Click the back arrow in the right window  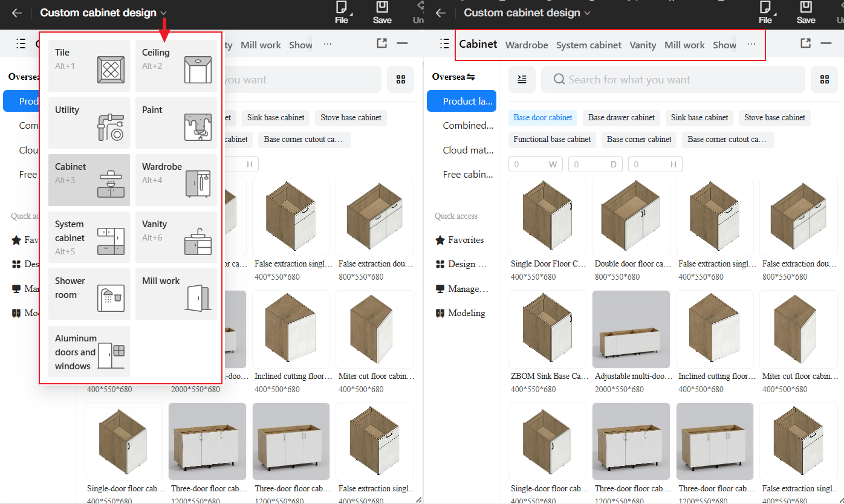[441, 13]
